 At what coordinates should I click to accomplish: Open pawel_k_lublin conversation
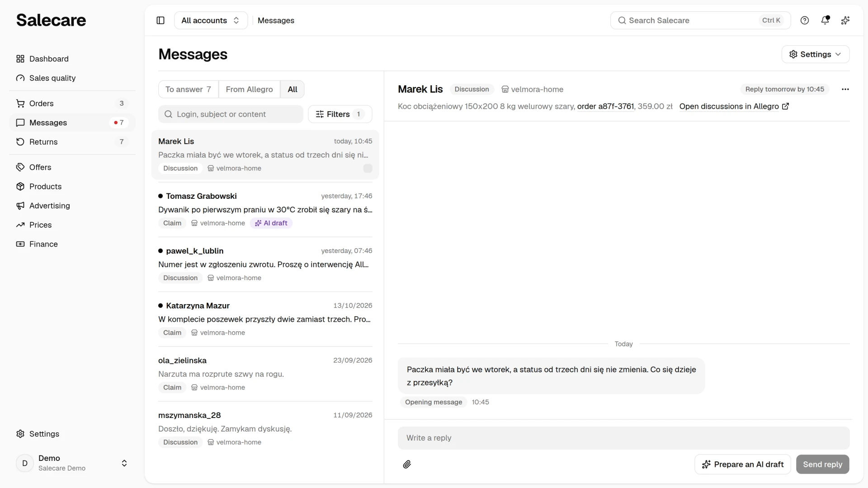click(x=265, y=264)
